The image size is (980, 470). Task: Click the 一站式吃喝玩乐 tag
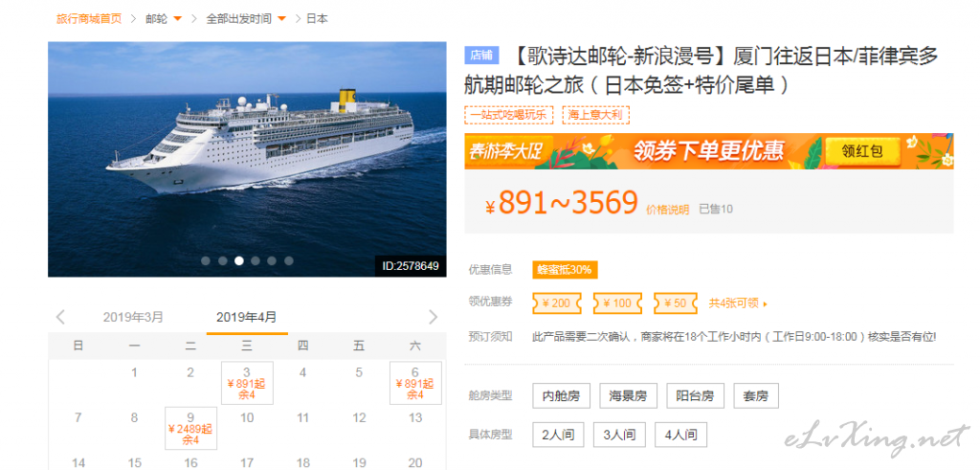509,115
